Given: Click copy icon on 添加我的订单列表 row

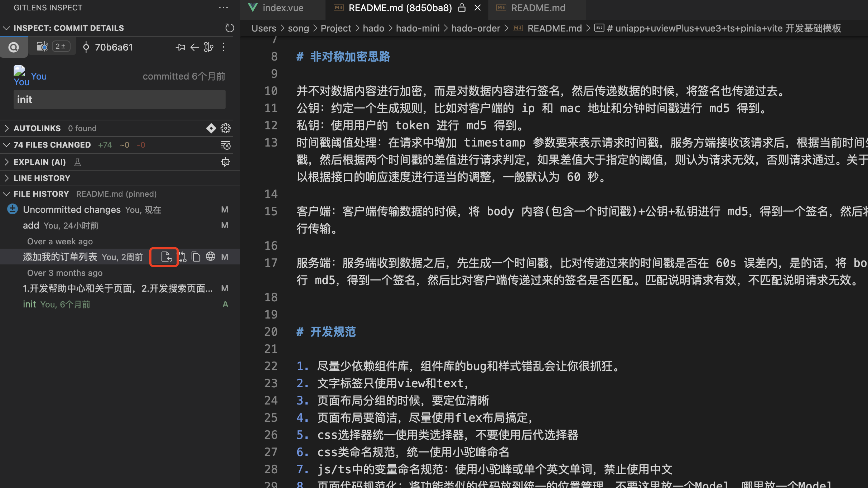Looking at the screenshot, I should click(196, 257).
